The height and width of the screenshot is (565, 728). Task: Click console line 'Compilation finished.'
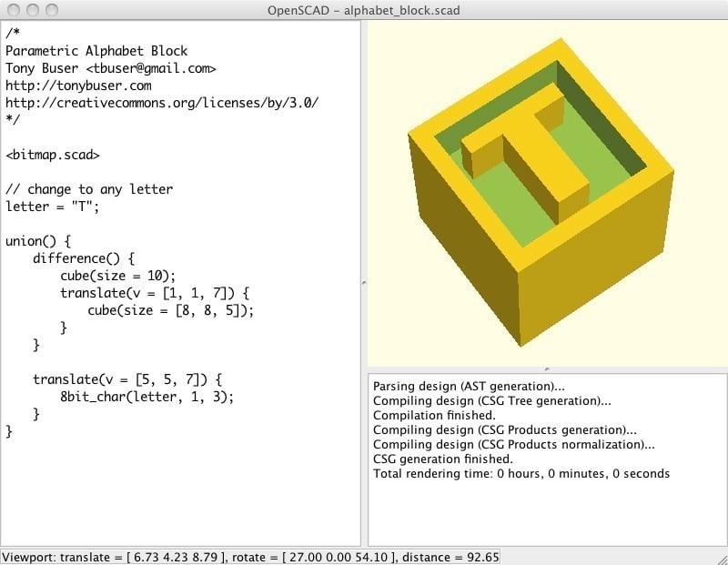(434, 415)
